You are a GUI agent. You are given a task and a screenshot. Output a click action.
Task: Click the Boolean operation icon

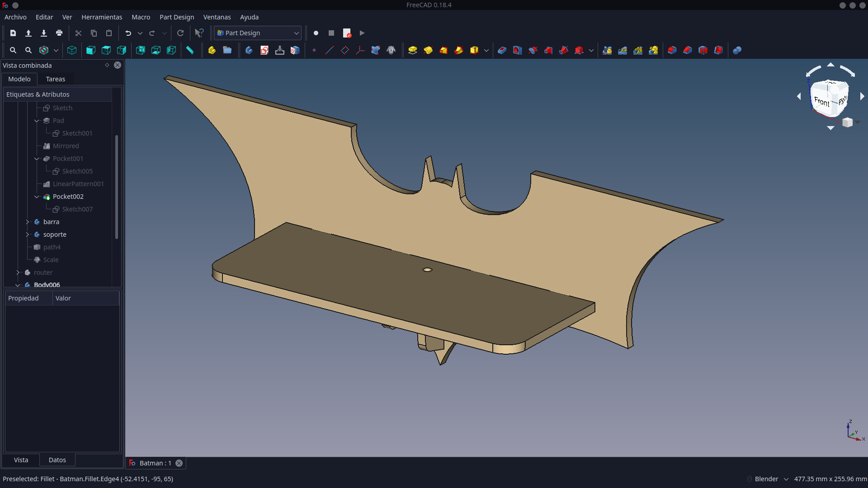pyautogui.click(x=737, y=50)
